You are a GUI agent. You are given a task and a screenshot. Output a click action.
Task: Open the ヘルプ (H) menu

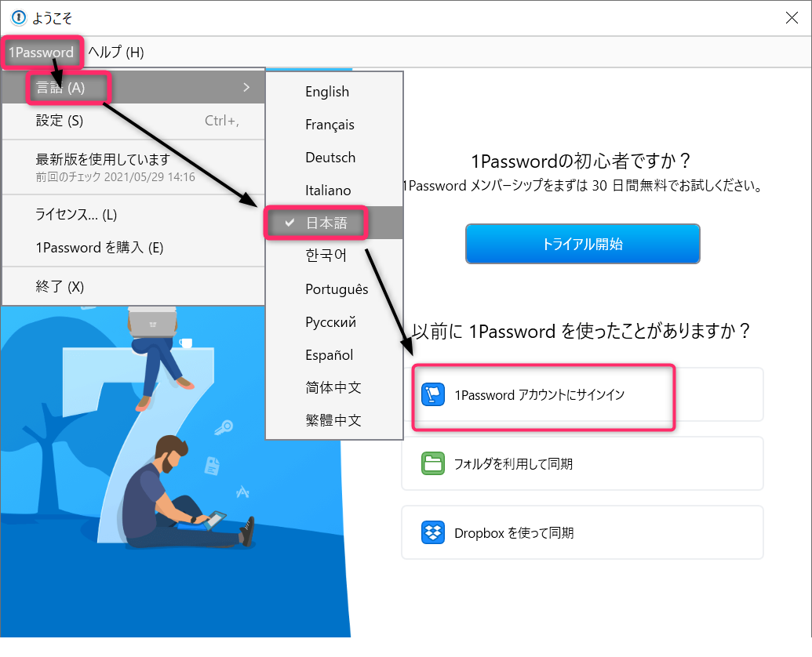click(x=116, y=53)
